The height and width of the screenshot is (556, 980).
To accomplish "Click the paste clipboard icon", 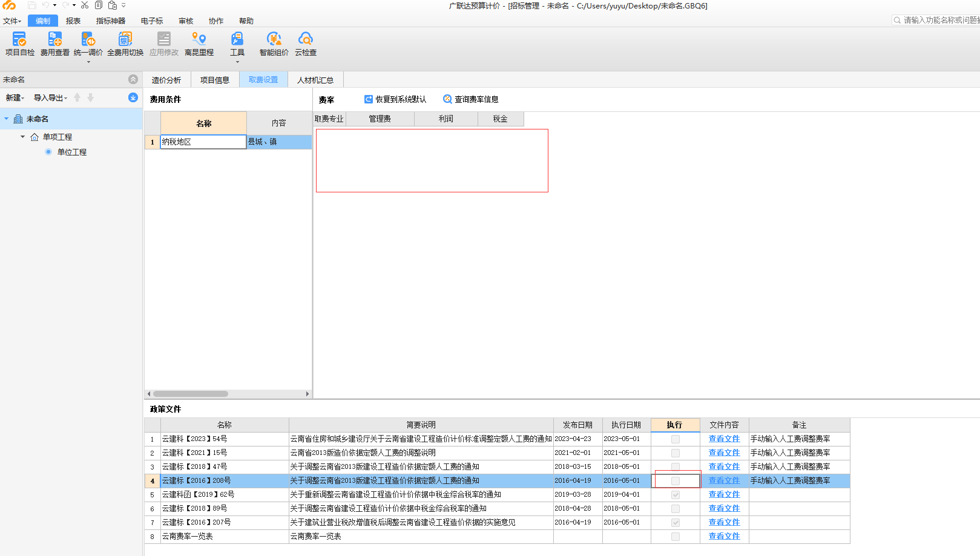I will point(113,5).
